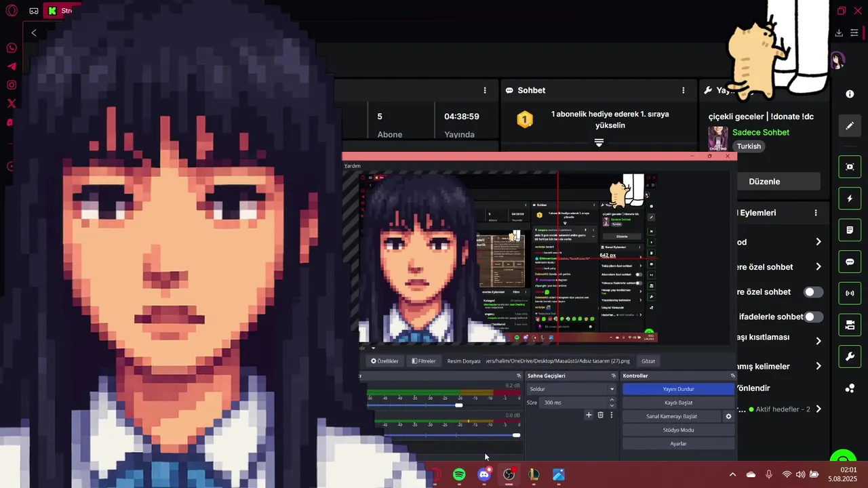Click the Filtreler button in OBS
Screen dimensions: 868x488
click(424, 361)
